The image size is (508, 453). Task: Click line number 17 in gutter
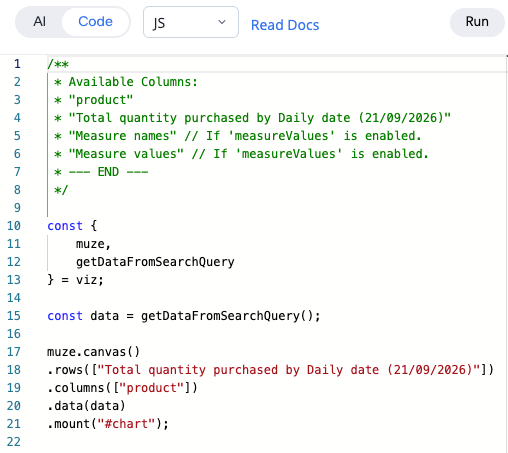14,352
